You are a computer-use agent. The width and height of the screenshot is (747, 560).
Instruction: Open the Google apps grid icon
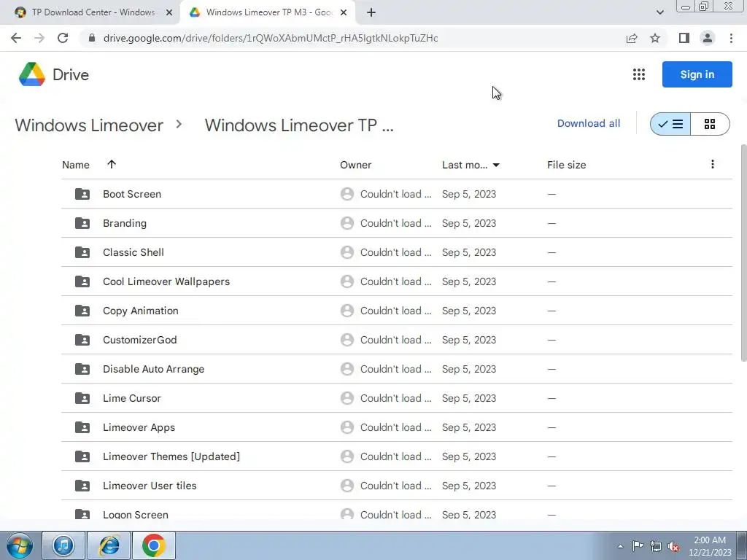[x=639, y=74]
